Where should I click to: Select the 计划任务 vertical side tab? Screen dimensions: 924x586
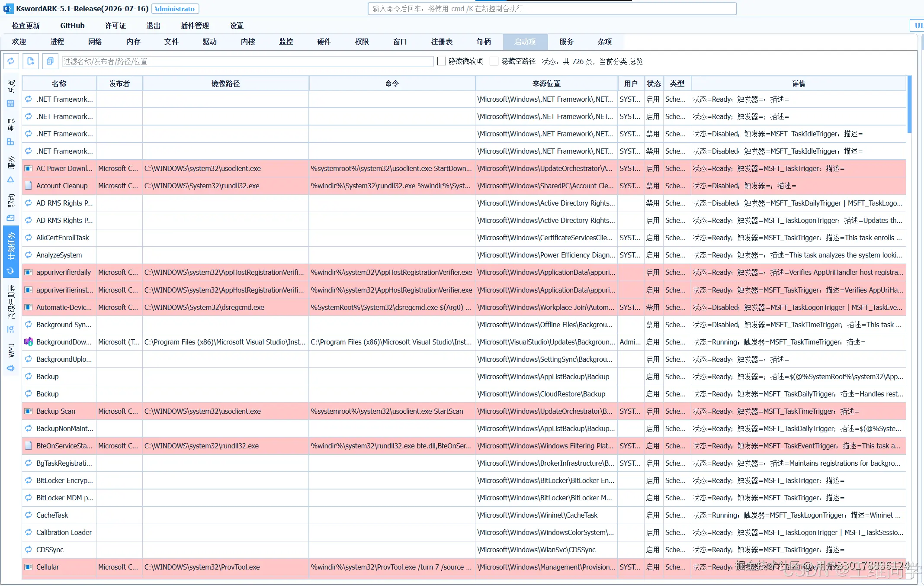click(x=11, y=252)
